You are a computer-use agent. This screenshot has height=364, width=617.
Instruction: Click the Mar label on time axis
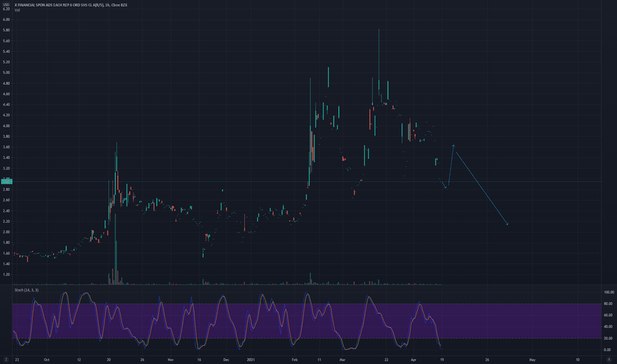(x=342, y=359)
